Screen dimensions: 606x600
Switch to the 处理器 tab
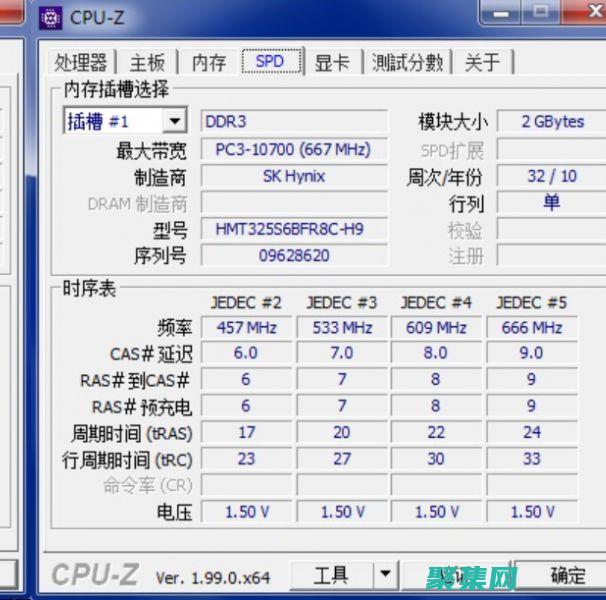pyautogui.click(x=80, y=62)
